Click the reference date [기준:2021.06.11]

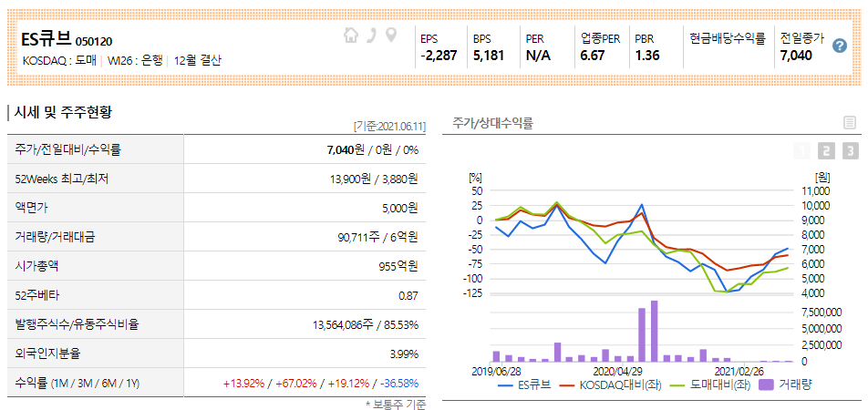389,127
